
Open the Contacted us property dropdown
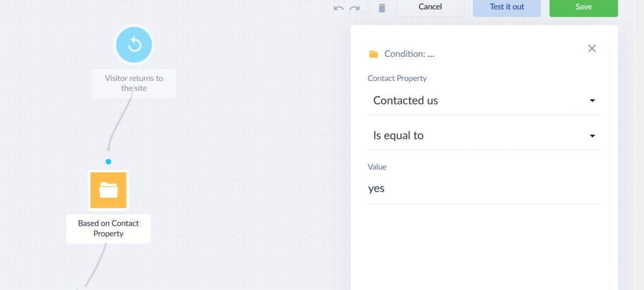pos(484,101)
